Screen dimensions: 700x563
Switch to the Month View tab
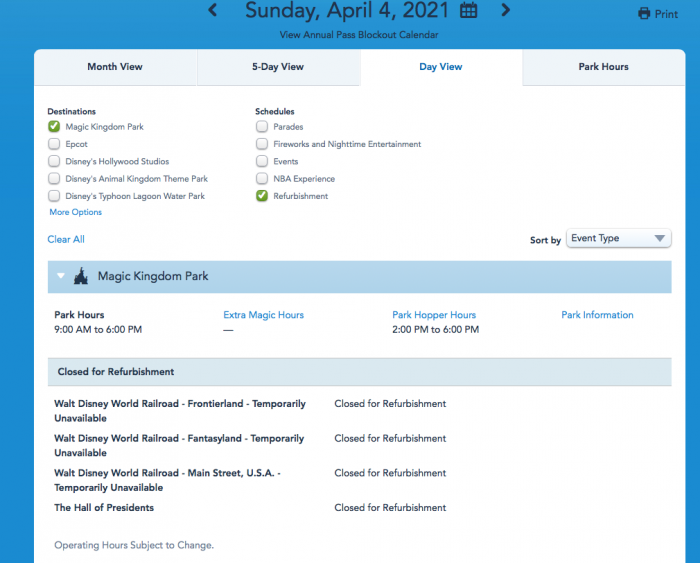[x=115, y=67]
